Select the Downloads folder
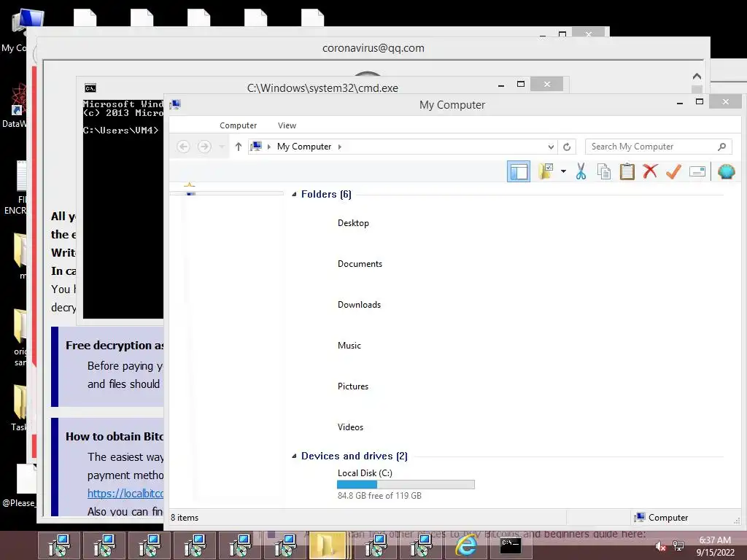This screenshot has height=560, width=747. [x=359, y=305]
